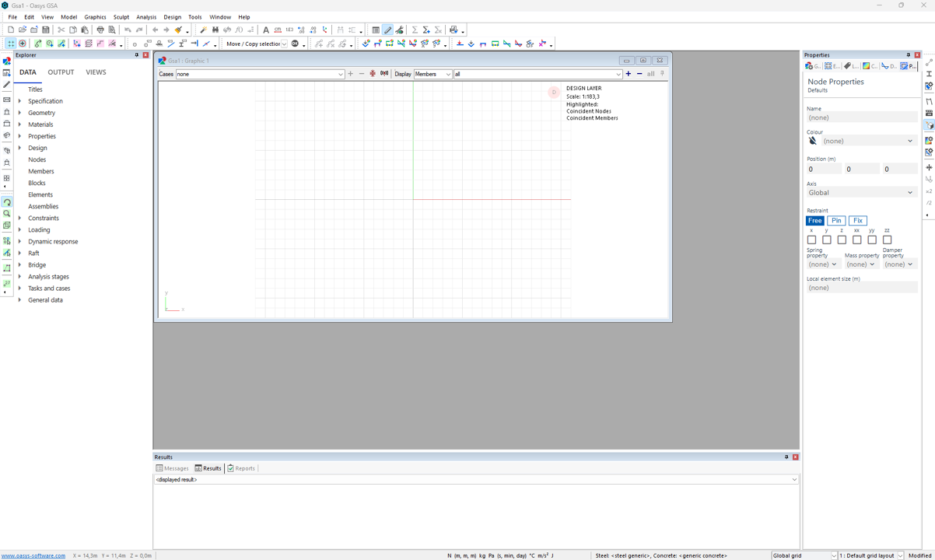Open the Display Members dropdown
The width and height of the screenshot is (935, 560).
432,75
